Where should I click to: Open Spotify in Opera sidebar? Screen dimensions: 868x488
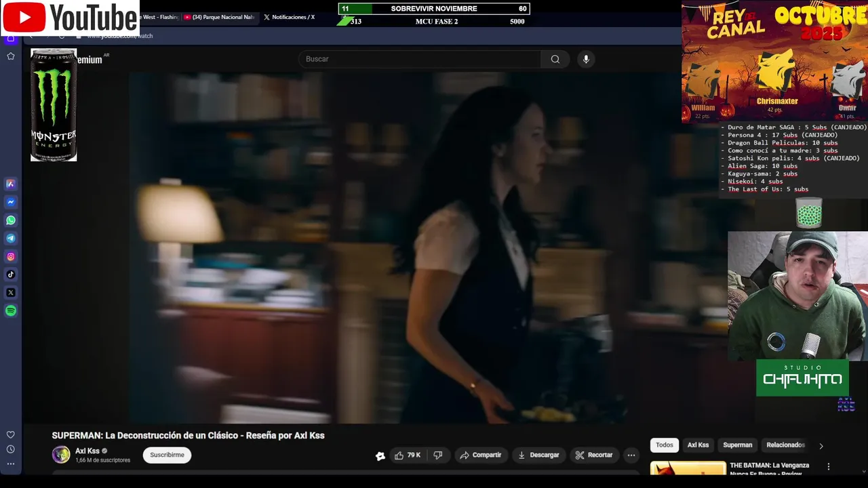tap(11, 311)
